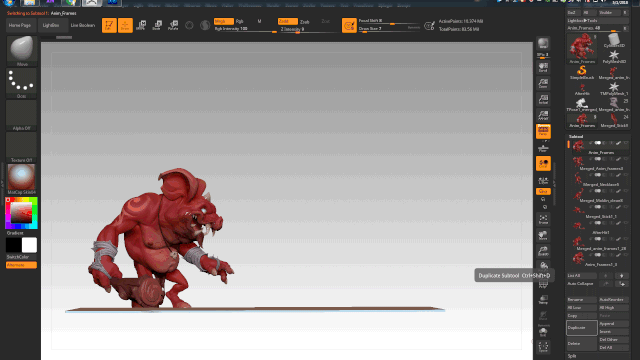Pick a color in the color picker square

(x=21, y=212)
